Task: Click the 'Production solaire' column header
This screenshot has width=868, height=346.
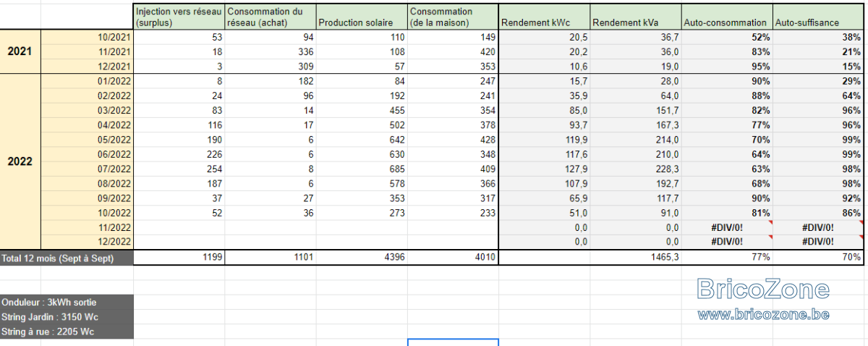Action: click(362, 17)
